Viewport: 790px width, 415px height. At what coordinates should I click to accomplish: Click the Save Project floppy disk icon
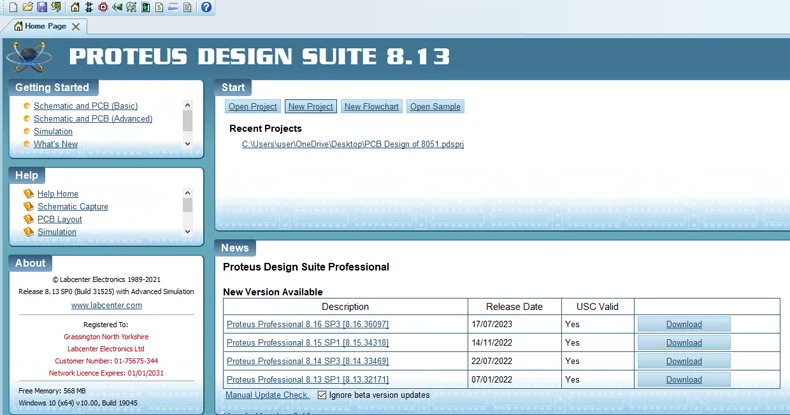42,7
